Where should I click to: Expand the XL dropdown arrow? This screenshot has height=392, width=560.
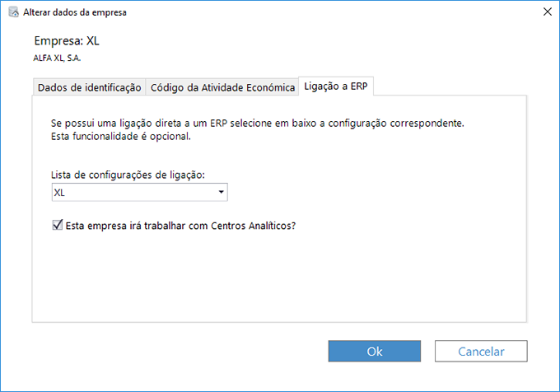click(221, 193)
